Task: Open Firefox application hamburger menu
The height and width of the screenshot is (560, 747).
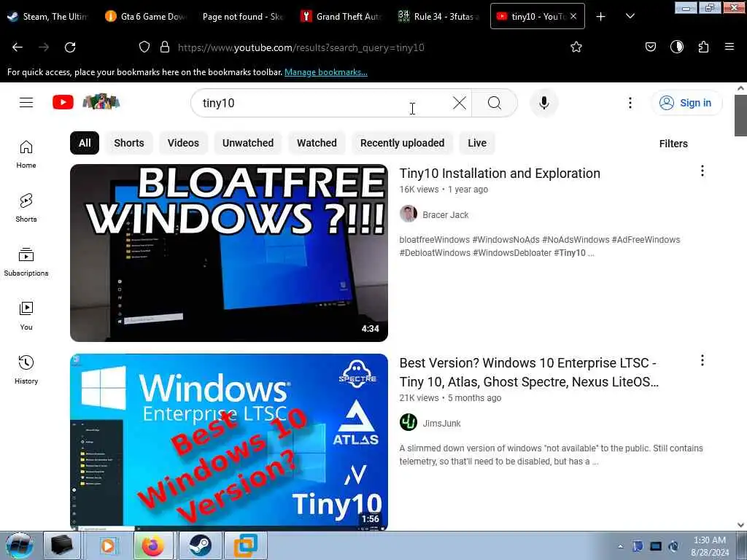Action: [x=729, y=47]
